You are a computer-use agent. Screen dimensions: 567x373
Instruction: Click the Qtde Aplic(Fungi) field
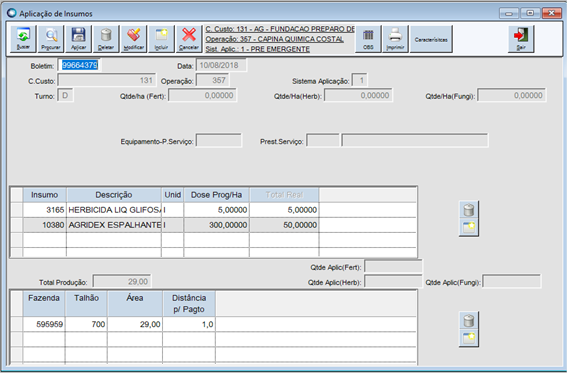coord(512,282)
